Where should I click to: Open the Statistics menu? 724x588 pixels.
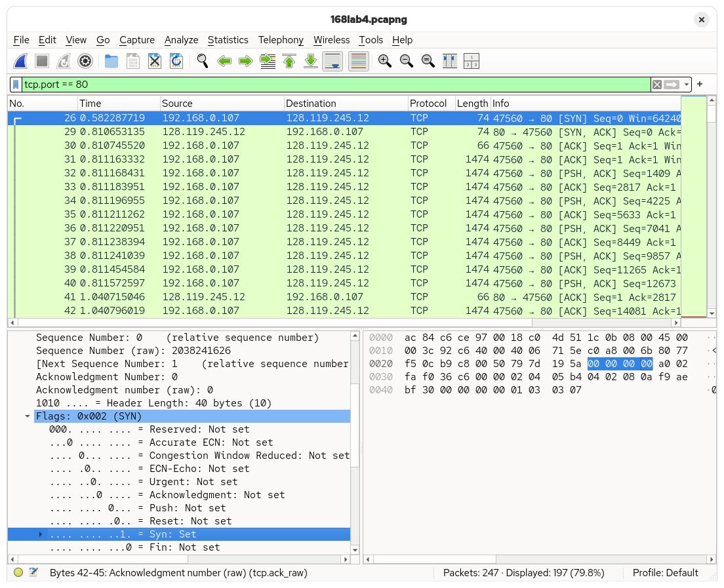pyautogui.click(x=228, y=40)
